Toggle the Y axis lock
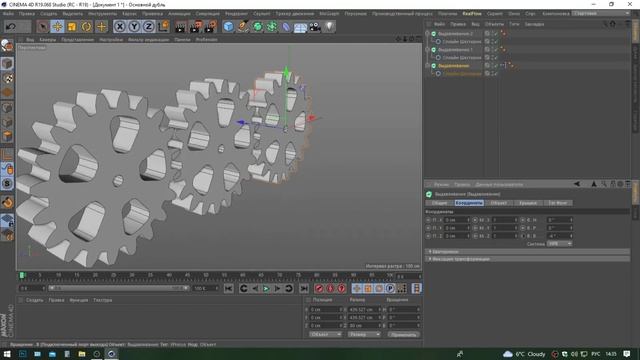 [x=134, y=27]
